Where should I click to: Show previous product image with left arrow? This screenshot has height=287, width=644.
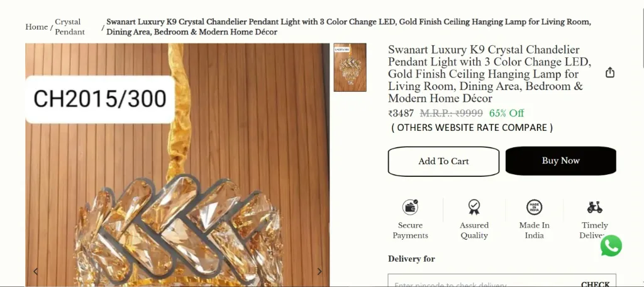pos(36,271)
